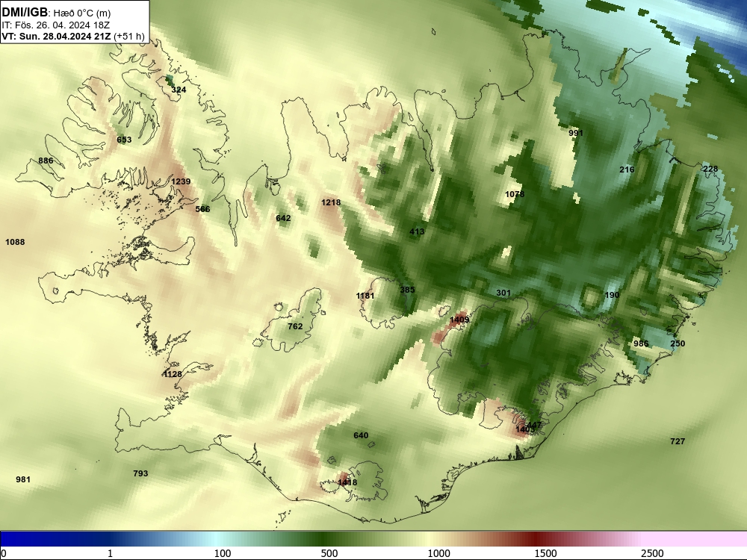Click the 228 map value

[x=710, y=169]
